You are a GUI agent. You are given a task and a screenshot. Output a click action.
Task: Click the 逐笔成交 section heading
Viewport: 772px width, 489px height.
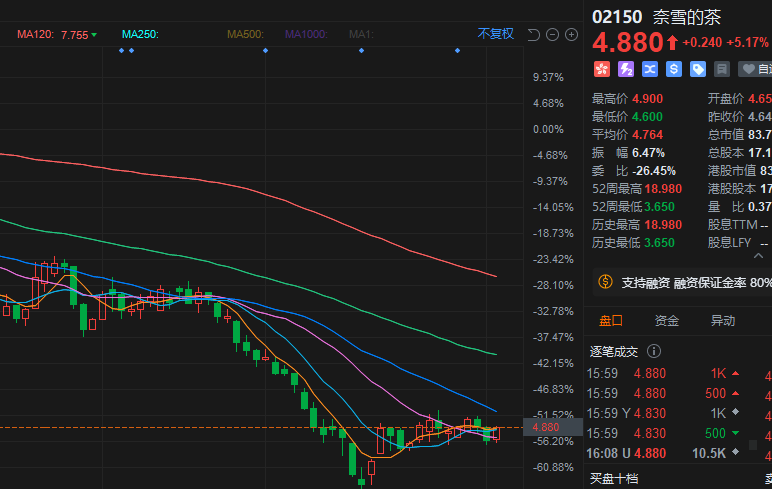coord(614,352)
